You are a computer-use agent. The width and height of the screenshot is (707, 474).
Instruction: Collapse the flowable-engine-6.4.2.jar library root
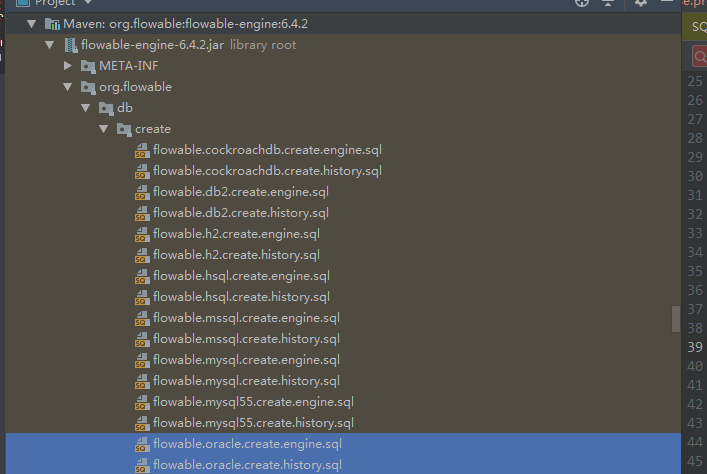pyautogui.click(x=50, y=45)
